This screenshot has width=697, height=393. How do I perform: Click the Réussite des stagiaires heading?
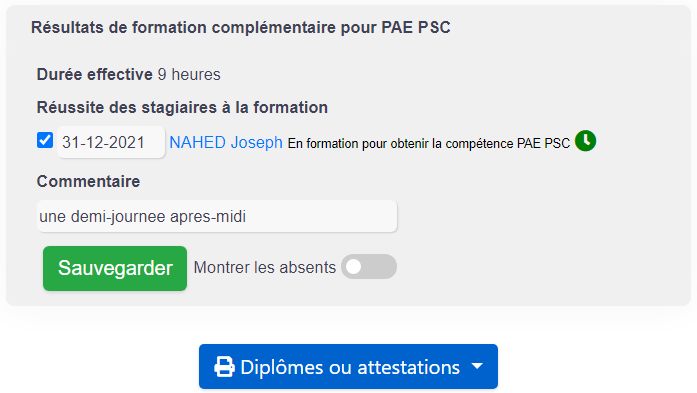click(182, 108)
